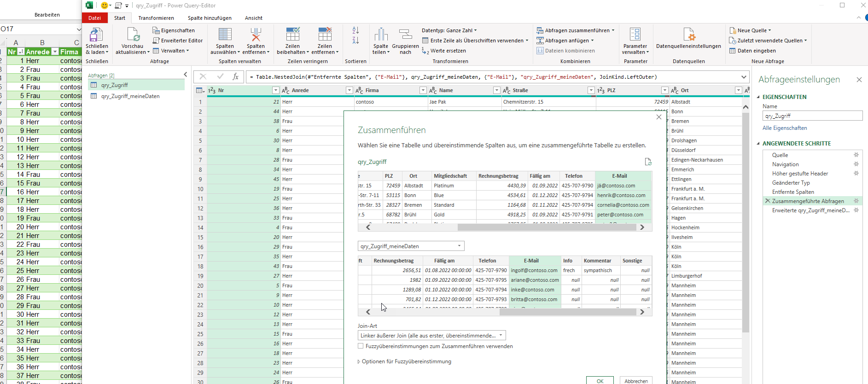
Task: Click the Alle Eigenschaften link
Action: point(785,128)
